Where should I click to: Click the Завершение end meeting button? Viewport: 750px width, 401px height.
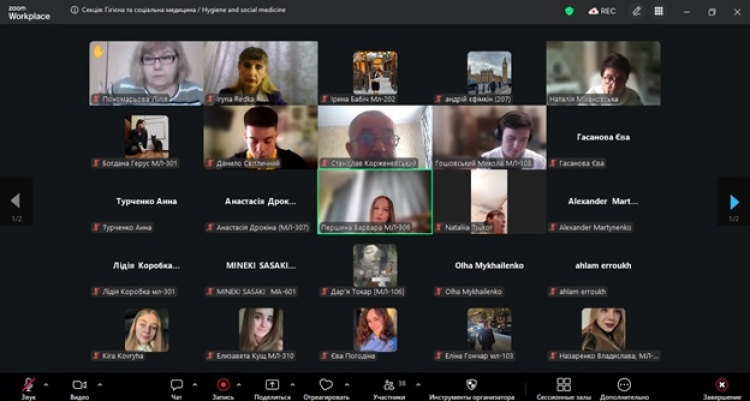[x=721, y=385]
